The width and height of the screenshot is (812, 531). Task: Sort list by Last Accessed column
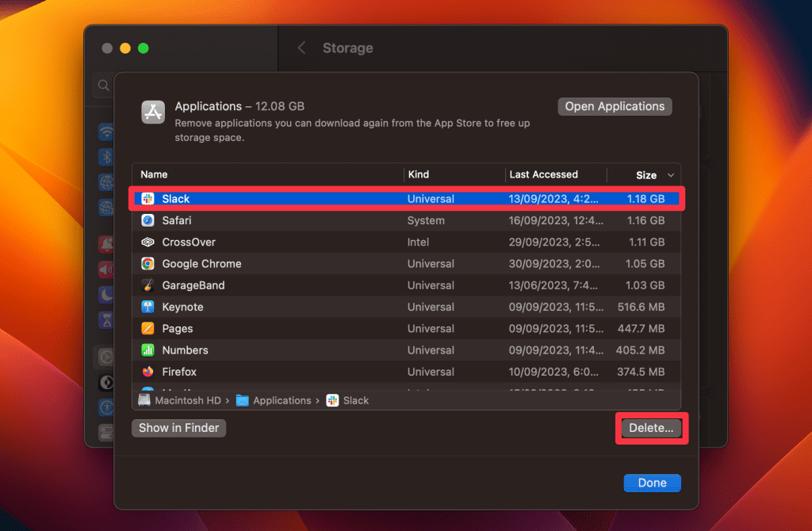pos(543,174)
